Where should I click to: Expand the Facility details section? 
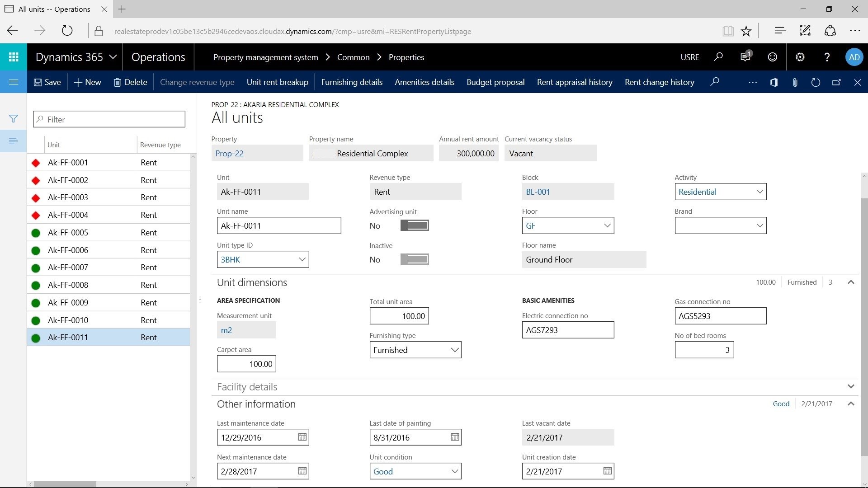(x=851, y=387)
